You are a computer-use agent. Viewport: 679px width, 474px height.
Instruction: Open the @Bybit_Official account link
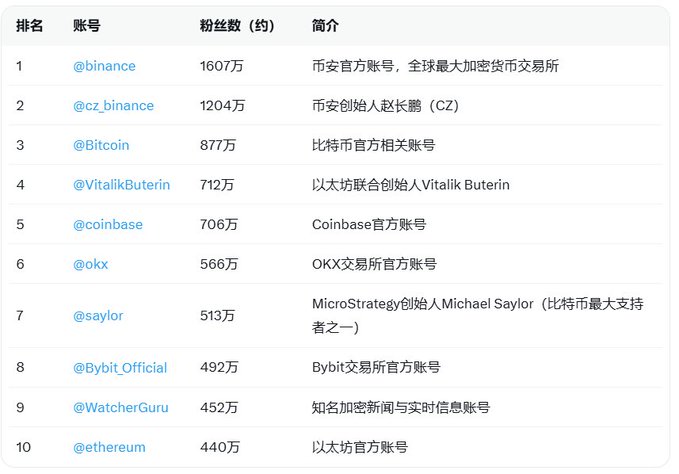120,368
